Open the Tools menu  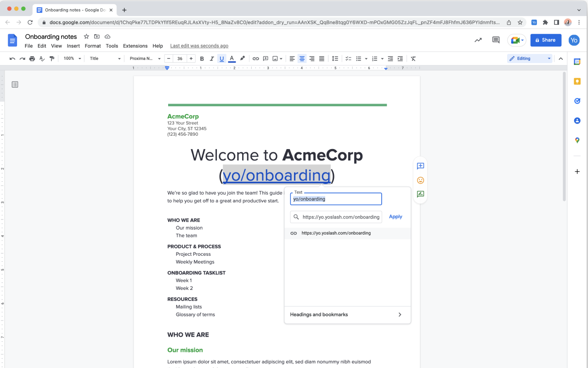(x=112, y=46)
